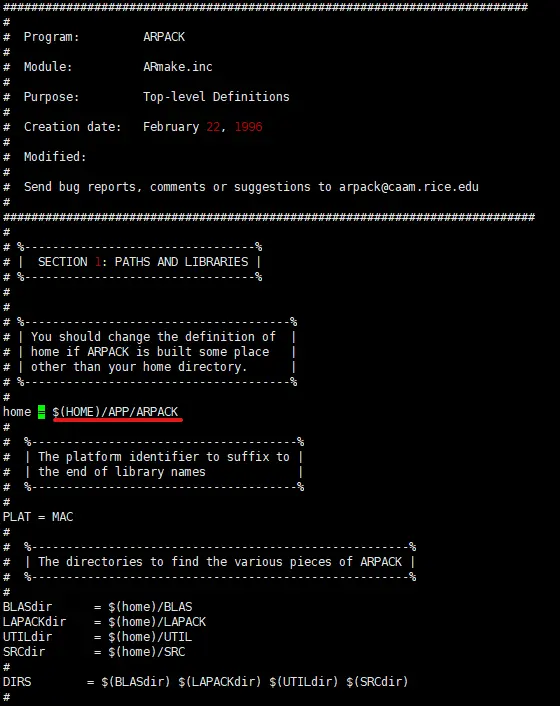
Task: Click the ARmake.inc module name
Action: click(178, 67)
